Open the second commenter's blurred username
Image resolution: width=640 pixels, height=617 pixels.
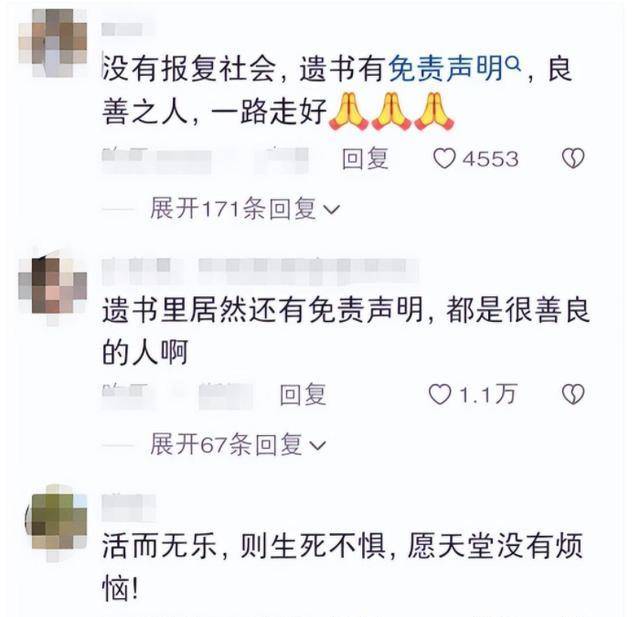coord(260,269)
